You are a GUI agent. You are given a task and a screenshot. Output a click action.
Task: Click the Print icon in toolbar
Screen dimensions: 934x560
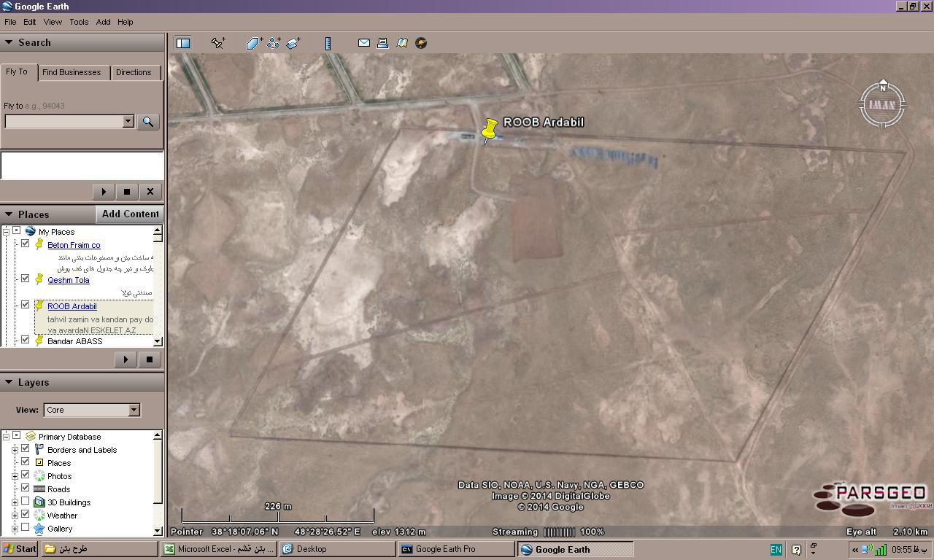coord(382,43)
